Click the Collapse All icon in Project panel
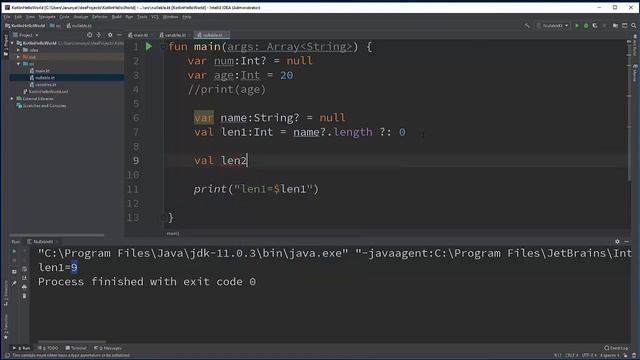The width and height of the screenshot is (640, 360). (x=99, y=35)
